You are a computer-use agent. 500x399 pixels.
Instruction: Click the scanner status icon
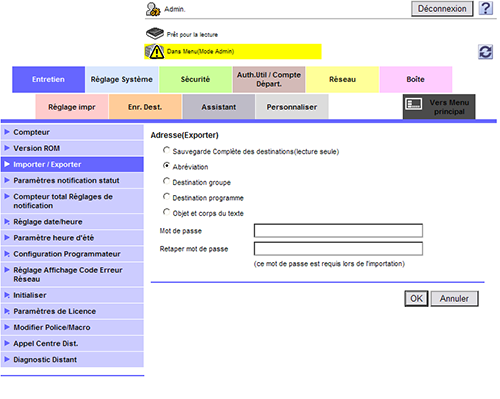tap(155, 34)
